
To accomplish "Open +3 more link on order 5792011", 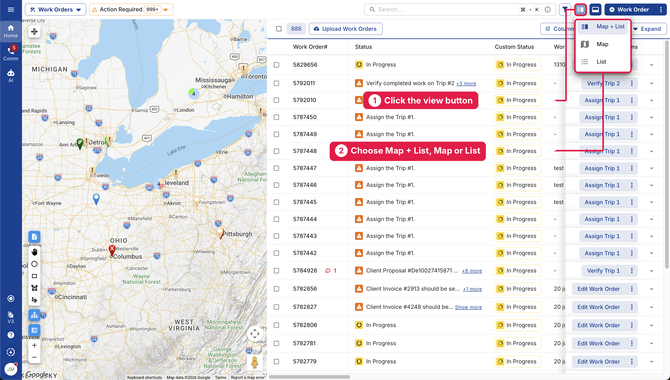I will pos(466,83).
